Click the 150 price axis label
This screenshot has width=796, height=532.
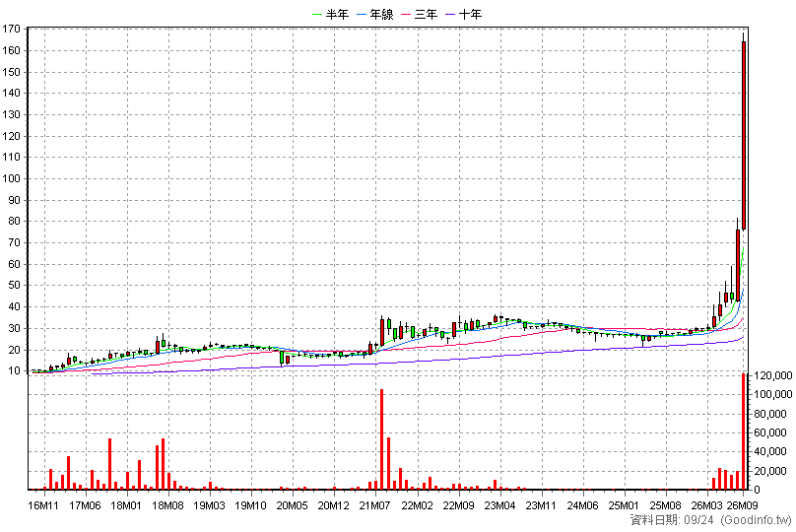coord(11,72)
